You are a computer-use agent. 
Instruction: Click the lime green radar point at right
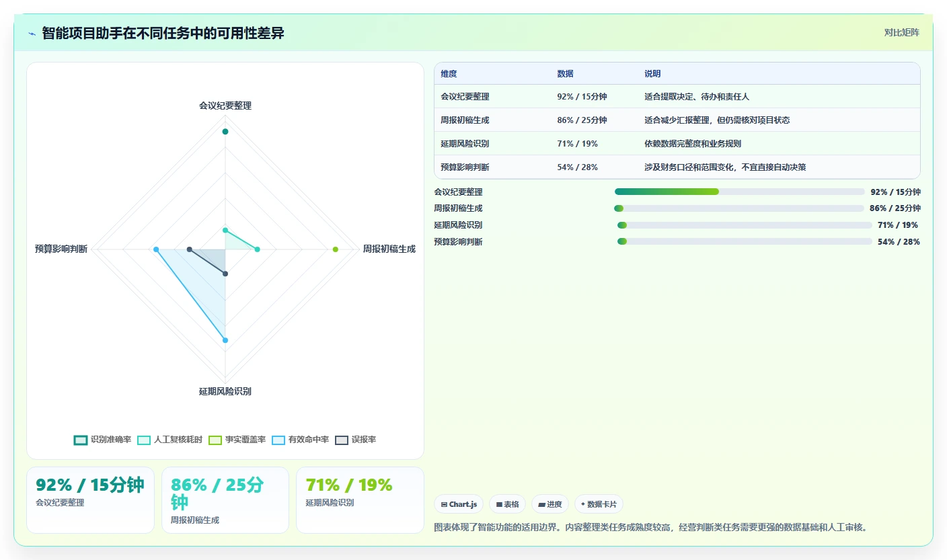click(x=336, y=249)
